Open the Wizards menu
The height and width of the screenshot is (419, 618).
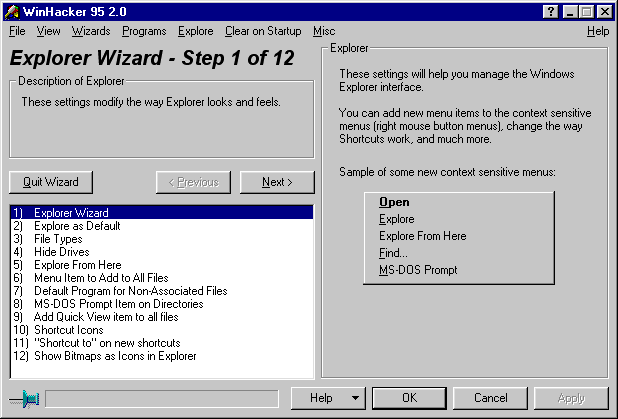tap(91, 31)
